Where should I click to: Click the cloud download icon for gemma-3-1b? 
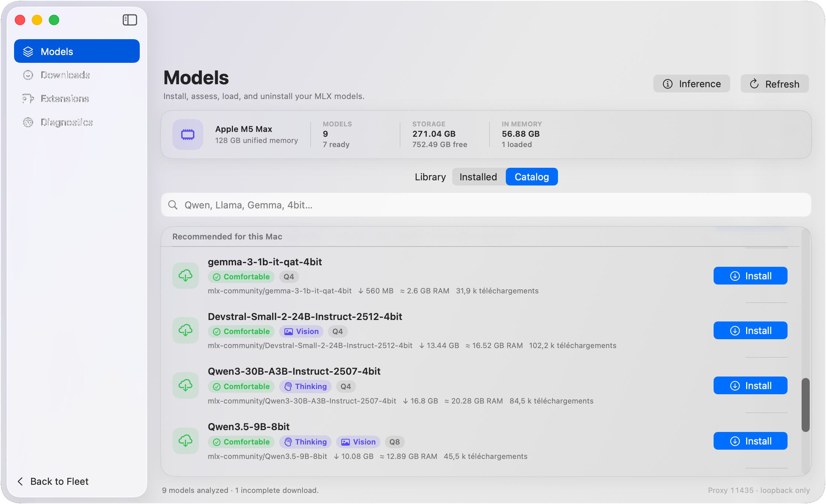[186, 276]
